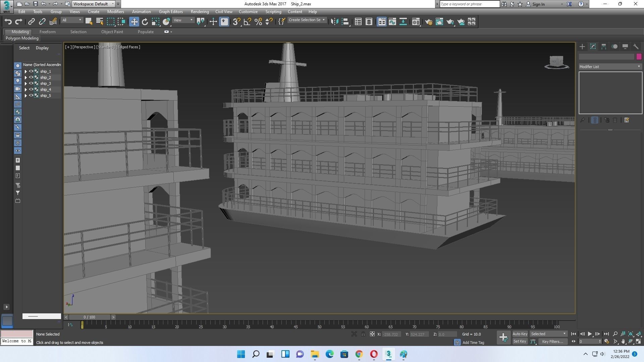This screenshot has height=362, width=644.
Task: Open the Select by Name dialog
Action: [100, 22]
